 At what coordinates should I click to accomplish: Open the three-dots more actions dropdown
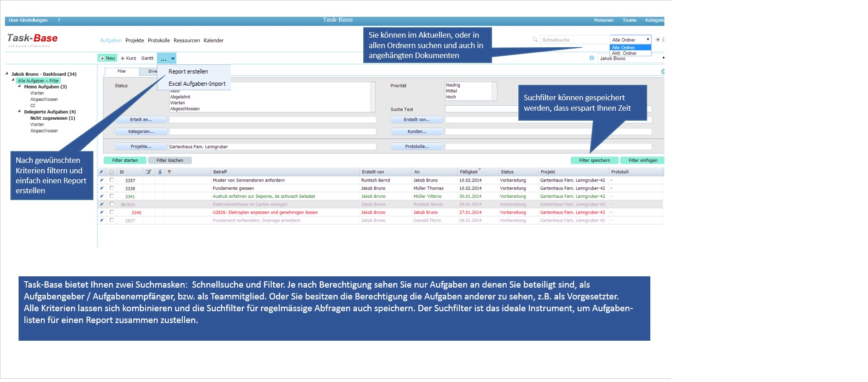pos(166,58)
